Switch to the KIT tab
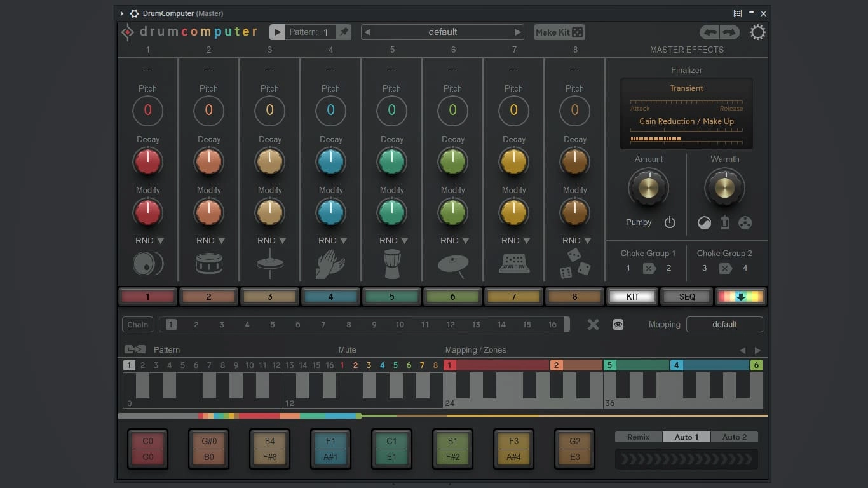Screen dimensions: 868x488 tap(632, 297)
